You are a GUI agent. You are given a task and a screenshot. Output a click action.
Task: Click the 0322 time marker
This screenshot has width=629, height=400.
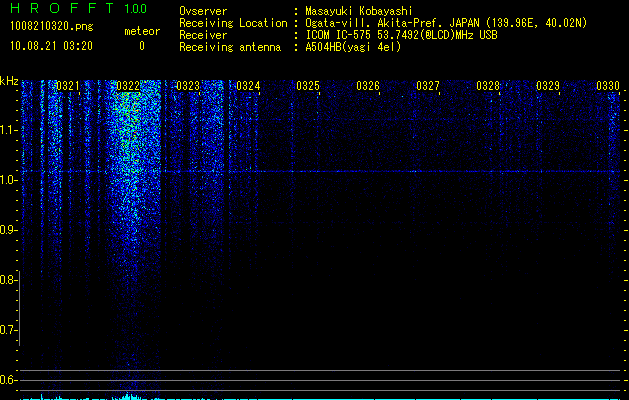[x=128, y=86]
